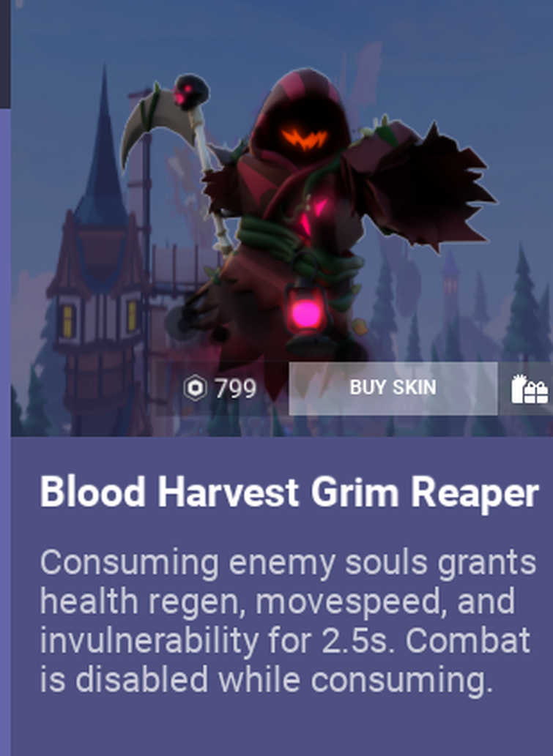Select the Blood Harvest Grim Reaper title

[x=289, y=493]
